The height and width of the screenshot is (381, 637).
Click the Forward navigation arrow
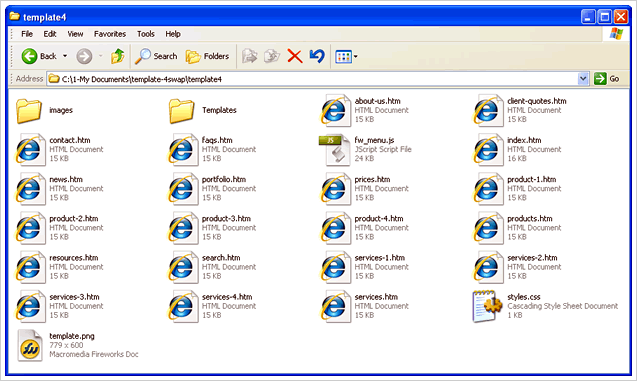tap(84, 56)
